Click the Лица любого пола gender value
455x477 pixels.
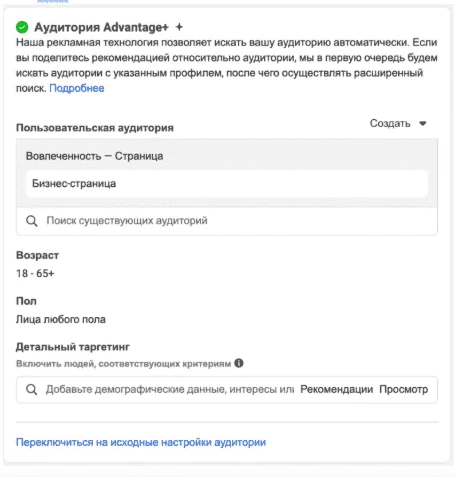(x=61, y=319)
